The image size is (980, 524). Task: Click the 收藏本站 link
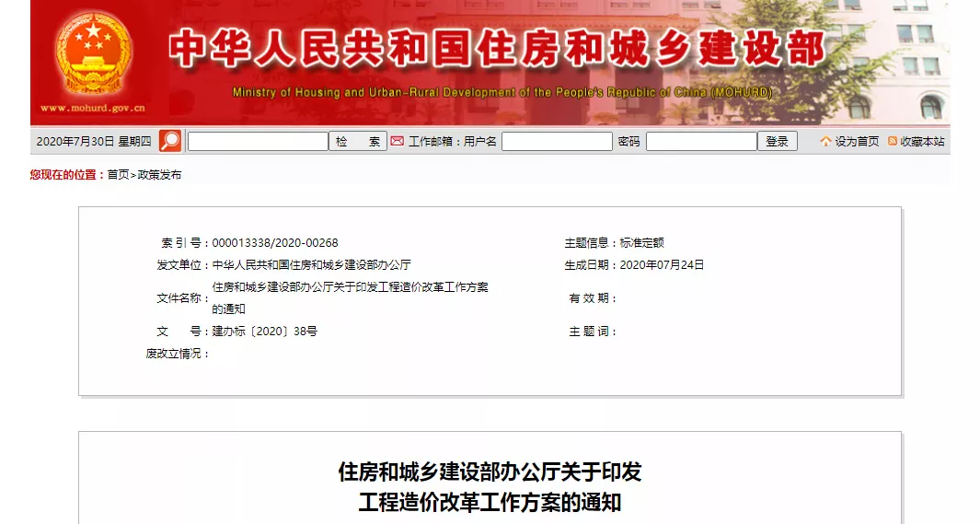pos(922,142)
